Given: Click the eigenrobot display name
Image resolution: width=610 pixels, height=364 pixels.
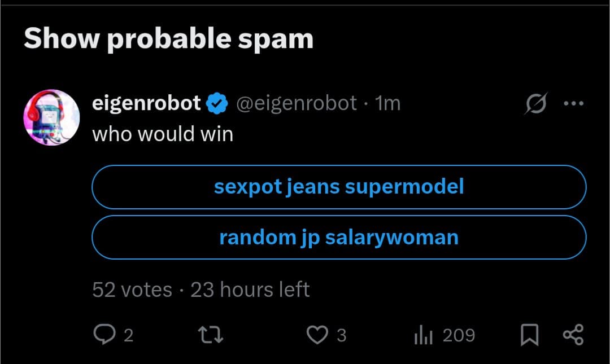Looking at the screenshot, I should [x=146, y=103].
